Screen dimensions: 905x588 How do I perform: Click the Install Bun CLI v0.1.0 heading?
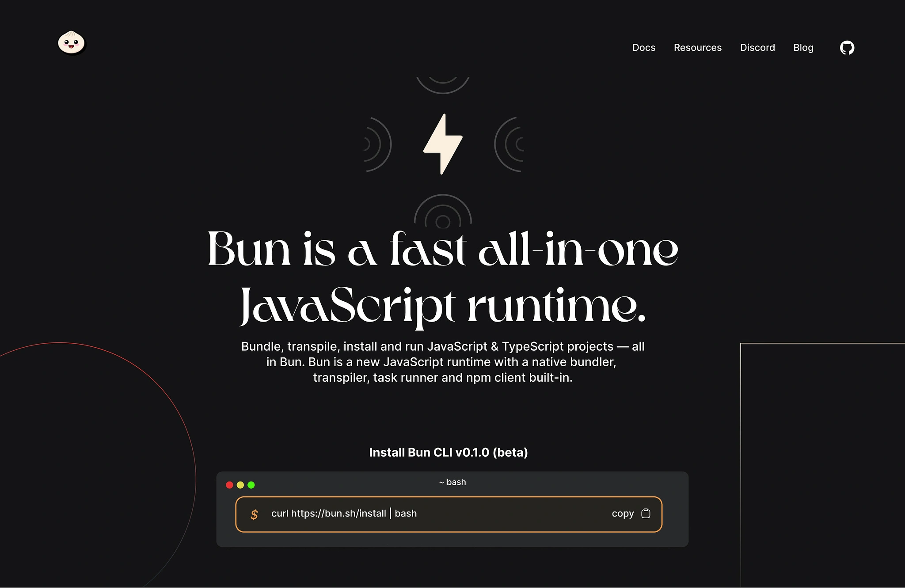pyautogui.click(x=448, y=452)
